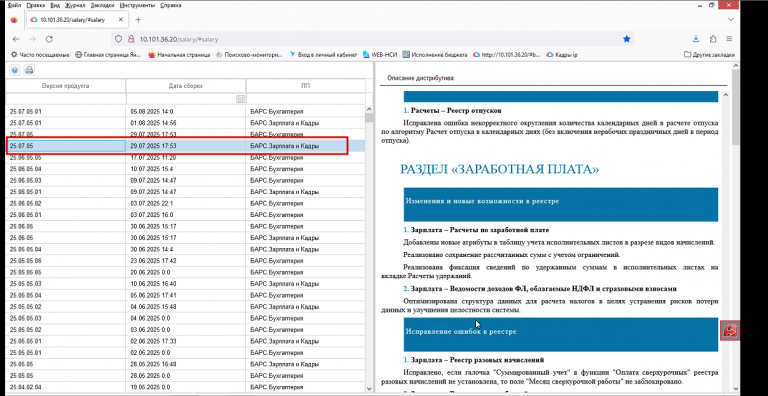
Task: Open the Поисково-монитори... bookmark
Action: [x=249, y=55]
